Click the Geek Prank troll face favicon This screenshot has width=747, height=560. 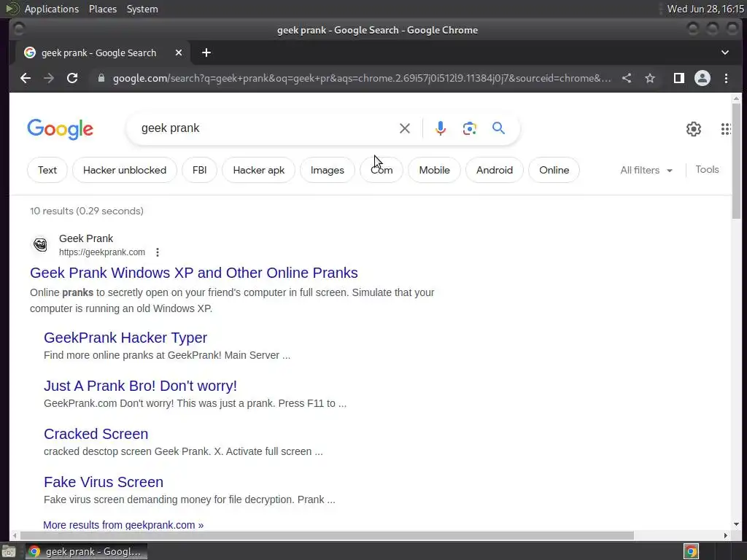pyautogui.click(x=41, y=245)
